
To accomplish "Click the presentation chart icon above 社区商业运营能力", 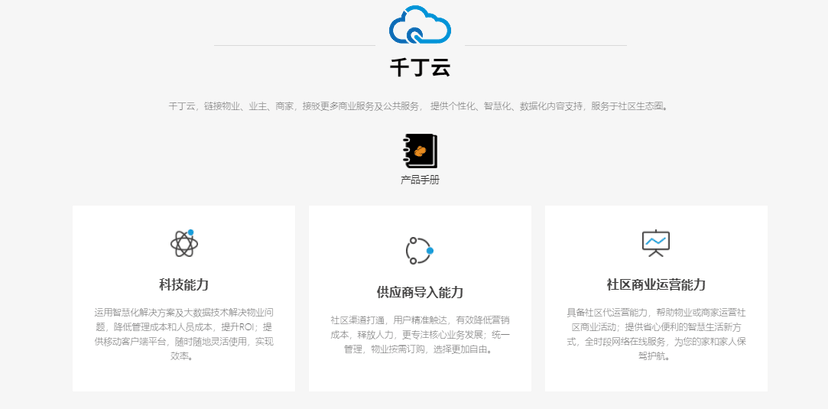I will click(x=656, y=243).
